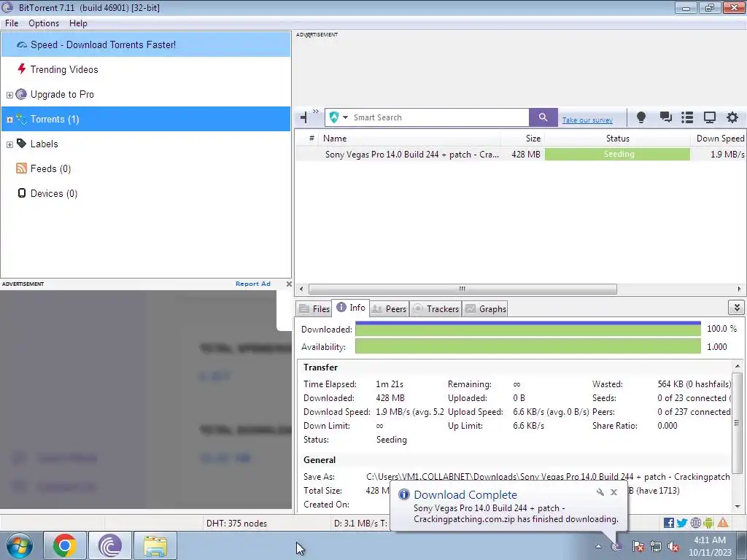The height and width of the screenshot is (560, 747).
Task: Switch to the Files tab
Action: pos(314,308)
